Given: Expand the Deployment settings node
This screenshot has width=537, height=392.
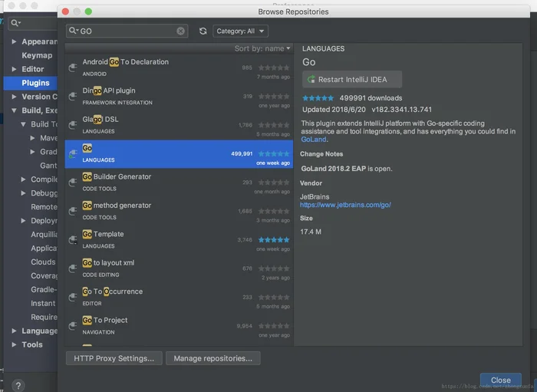Looking at the screenshot, I should point(23,221).
